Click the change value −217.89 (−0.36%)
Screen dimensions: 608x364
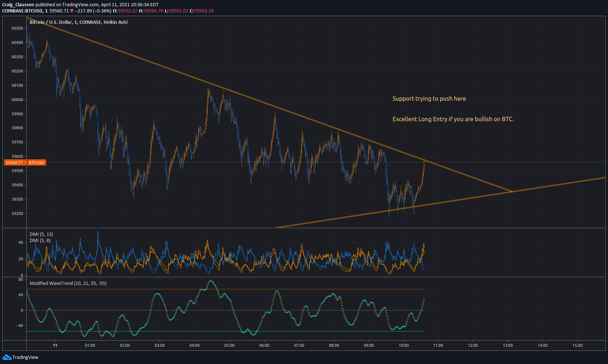[x=93, y=11]
